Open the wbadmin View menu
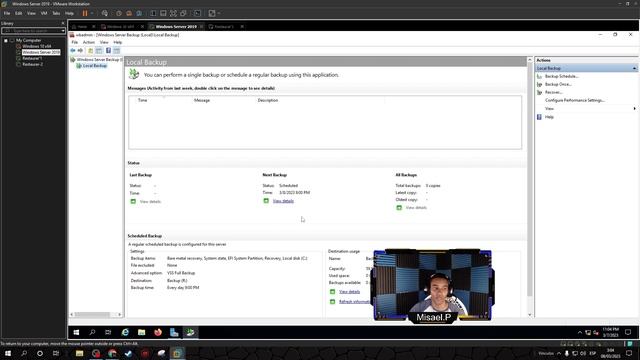 (104, 42)
